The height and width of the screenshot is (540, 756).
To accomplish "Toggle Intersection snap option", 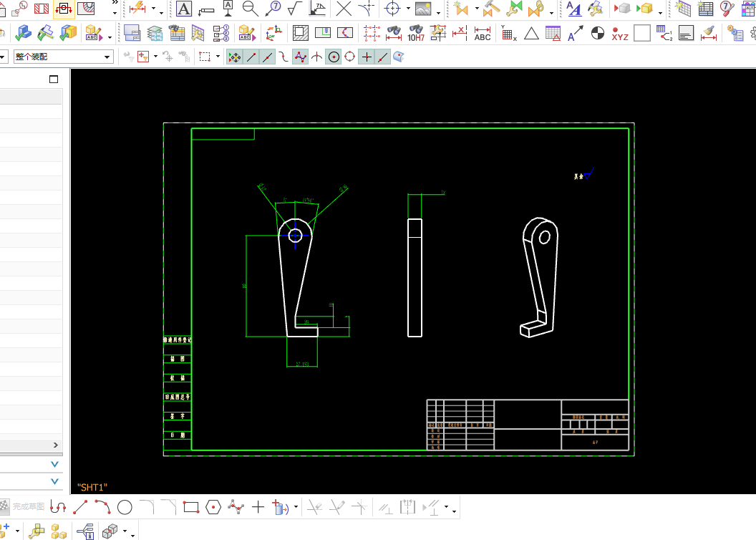I will (316, 57).
